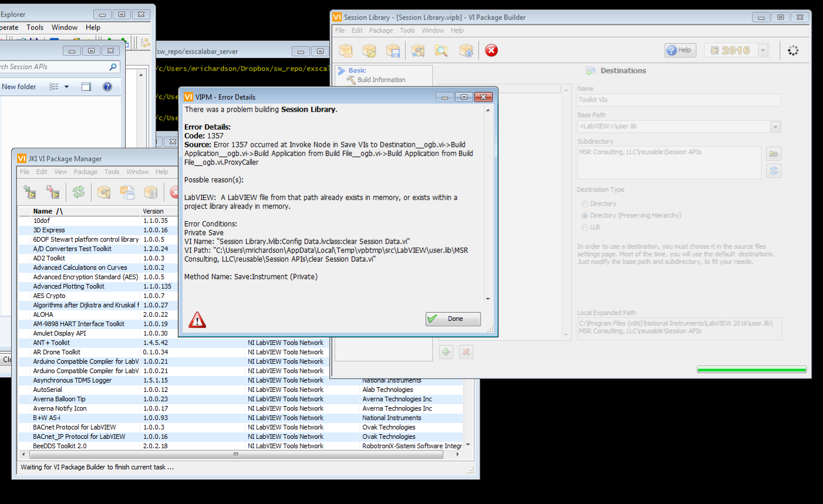Toggle the preview pane icon in file dialog
The width and height of the screenshot is (823, 504).
click(86, 86)
